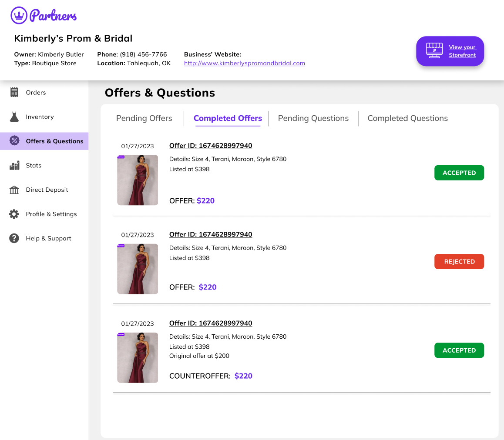The width and height of the screenshot is (504, 440).
Task: Click the dress thumbnail of the first offer
Action: click(138, 180)
